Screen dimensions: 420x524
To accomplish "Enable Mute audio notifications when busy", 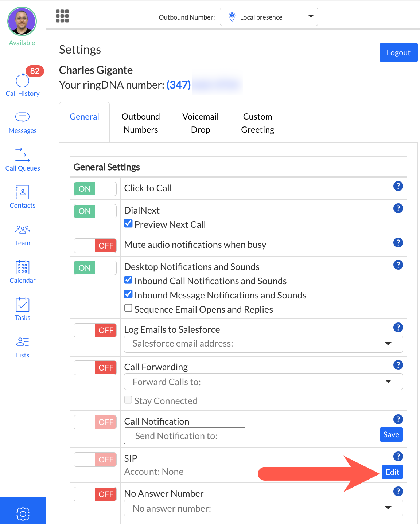I will coord(95,246).
